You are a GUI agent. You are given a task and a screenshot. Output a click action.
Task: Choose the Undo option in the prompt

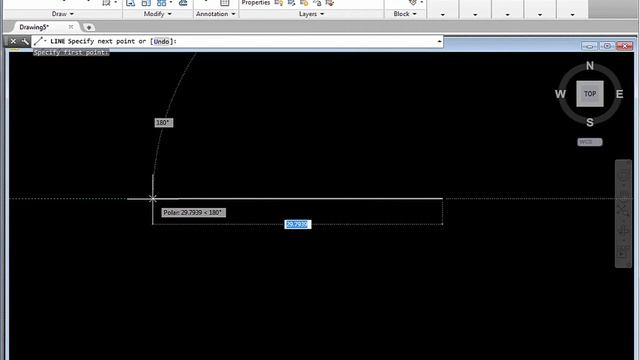[x=161, y=41]
